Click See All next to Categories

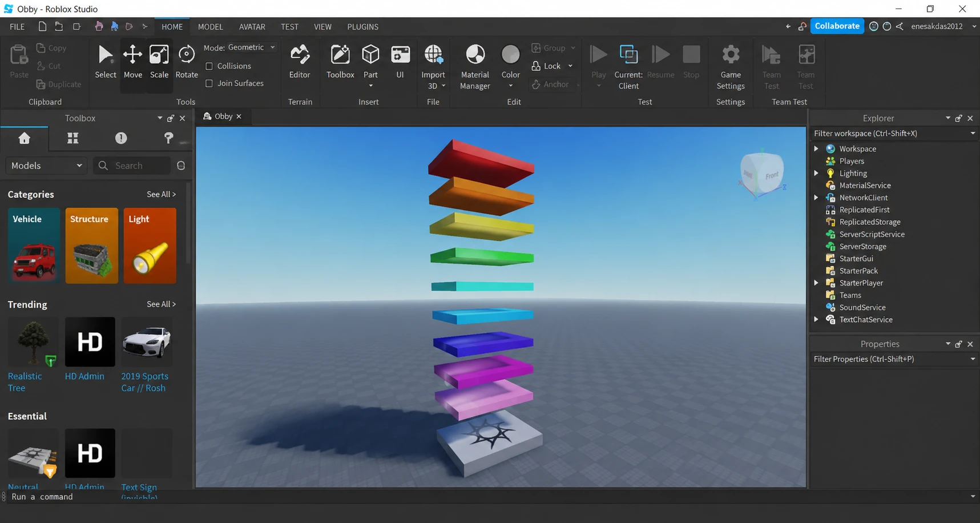[161, 194]
